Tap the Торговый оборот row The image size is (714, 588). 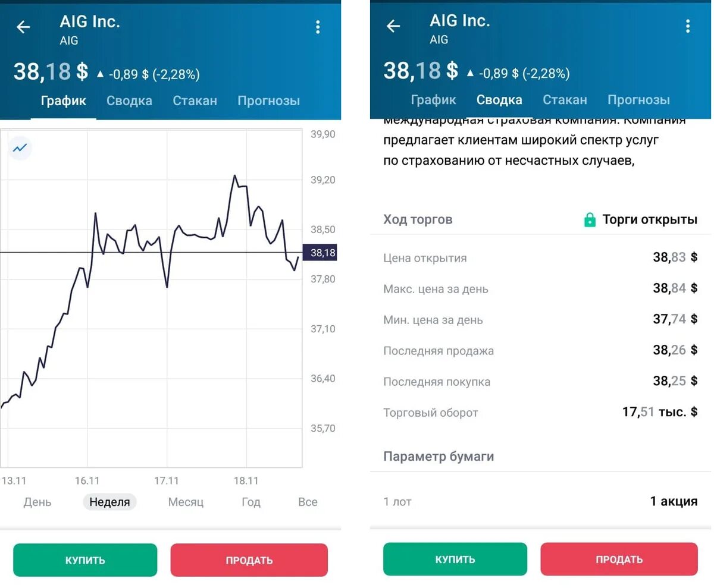[x=540, y=413]
